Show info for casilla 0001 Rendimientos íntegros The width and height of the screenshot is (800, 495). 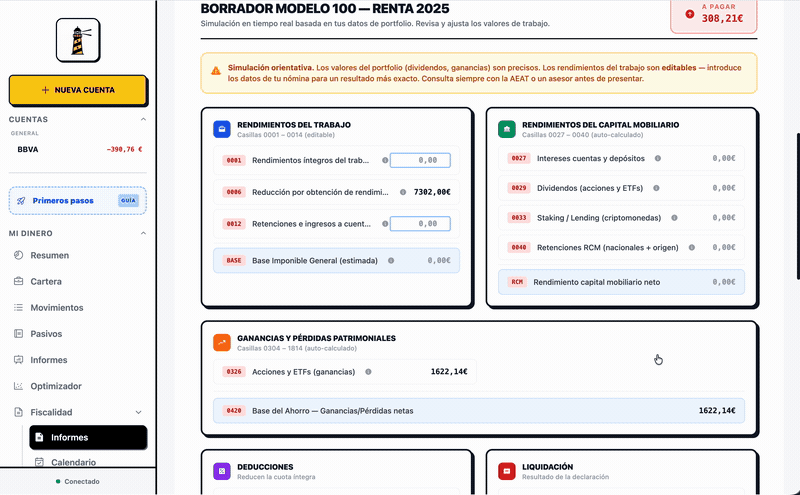click(x=385, y=160)
